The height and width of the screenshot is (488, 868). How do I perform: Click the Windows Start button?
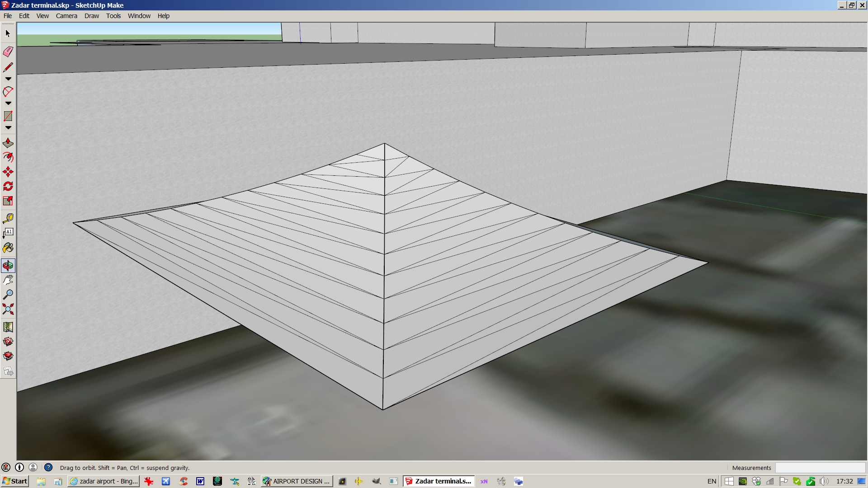tap(15, 481)
